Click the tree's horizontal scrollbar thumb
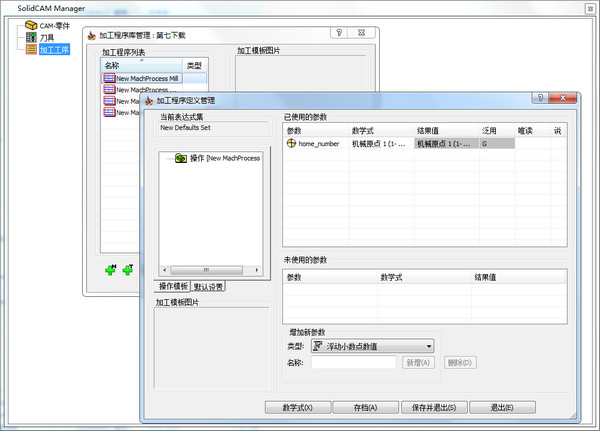This screenshot has height=431, width=600. [206, 270]
